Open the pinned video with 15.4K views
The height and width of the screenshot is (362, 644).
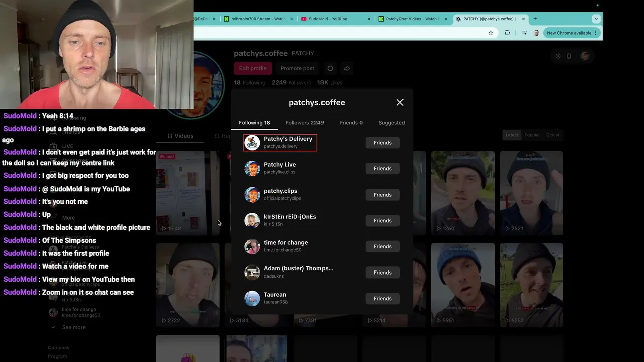[187, 193]
